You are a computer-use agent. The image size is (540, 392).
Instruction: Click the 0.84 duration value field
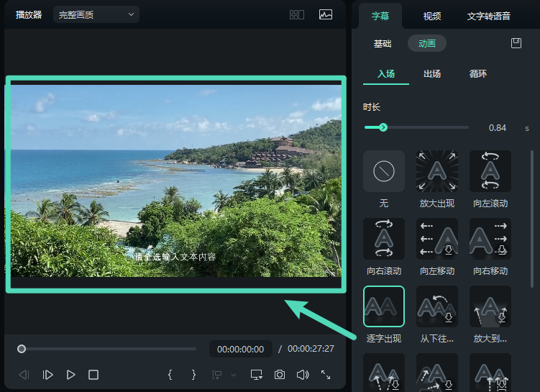[498, 128]
